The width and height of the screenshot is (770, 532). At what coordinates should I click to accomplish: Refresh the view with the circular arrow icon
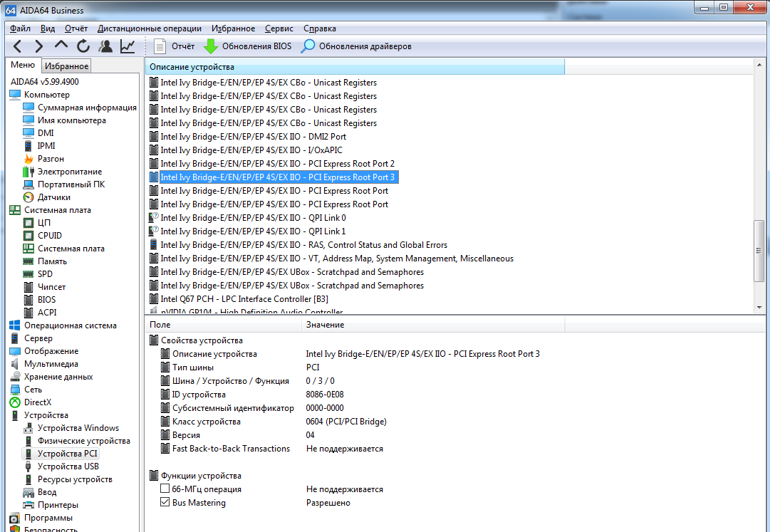click(x=83, y=46)
